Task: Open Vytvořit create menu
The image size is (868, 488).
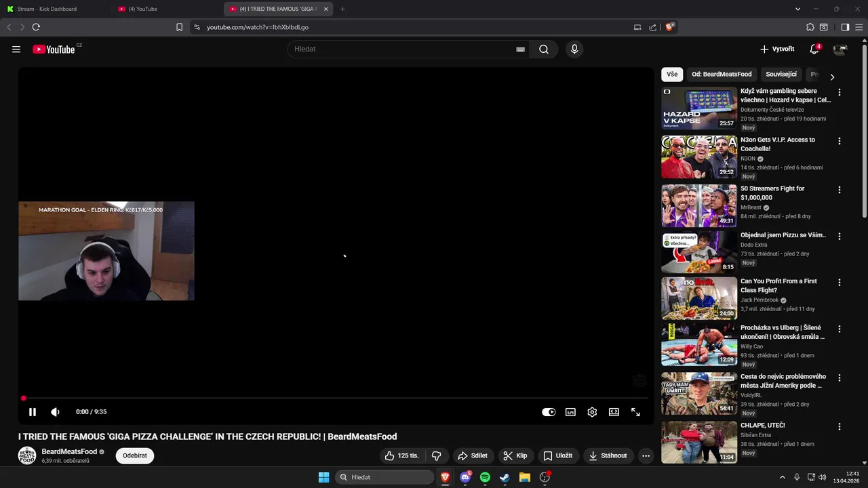Action: (x=777, y=49)
